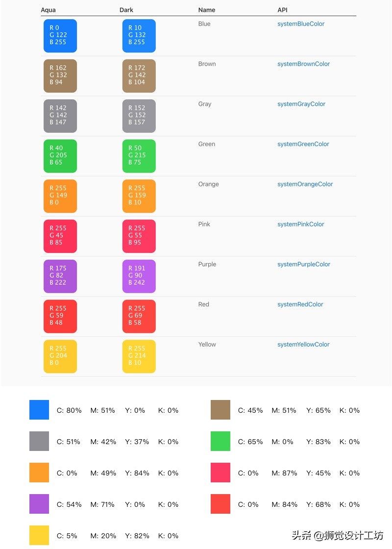Click the API column header
Screen dimensions: 392x549
282,10
